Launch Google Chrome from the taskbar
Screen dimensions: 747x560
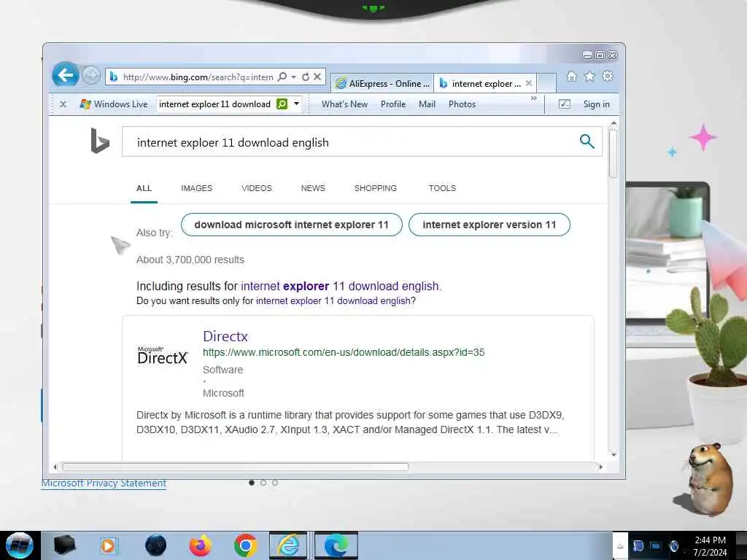pos(245,545)
